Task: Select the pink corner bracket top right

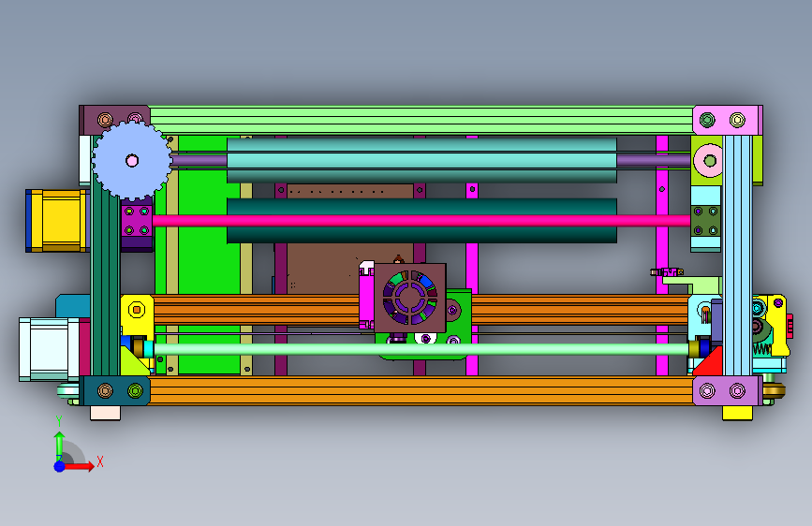Action: click(x=727, y=120)
